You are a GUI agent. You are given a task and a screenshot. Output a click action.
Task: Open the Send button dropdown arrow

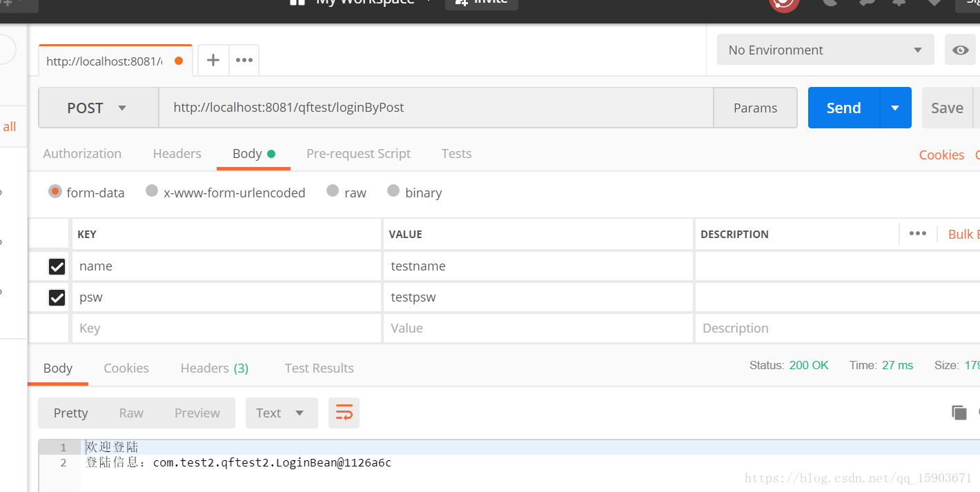895,108
